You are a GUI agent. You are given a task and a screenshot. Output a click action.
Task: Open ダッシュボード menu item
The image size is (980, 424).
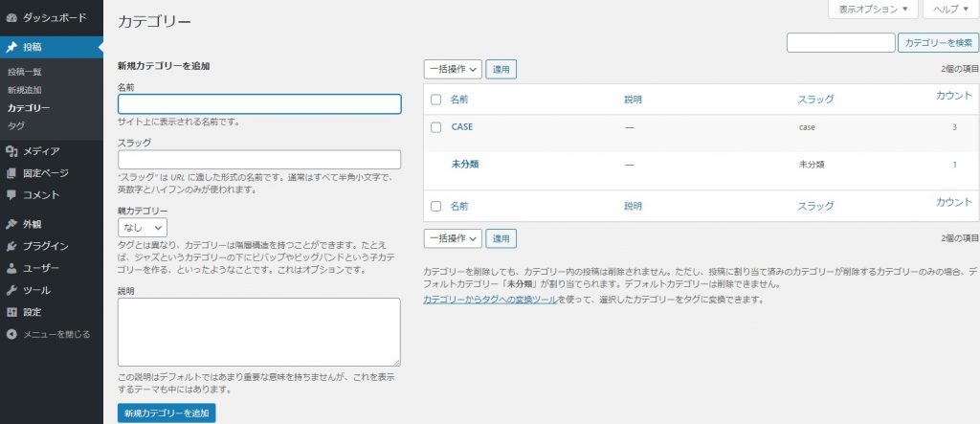pos(52,17)
